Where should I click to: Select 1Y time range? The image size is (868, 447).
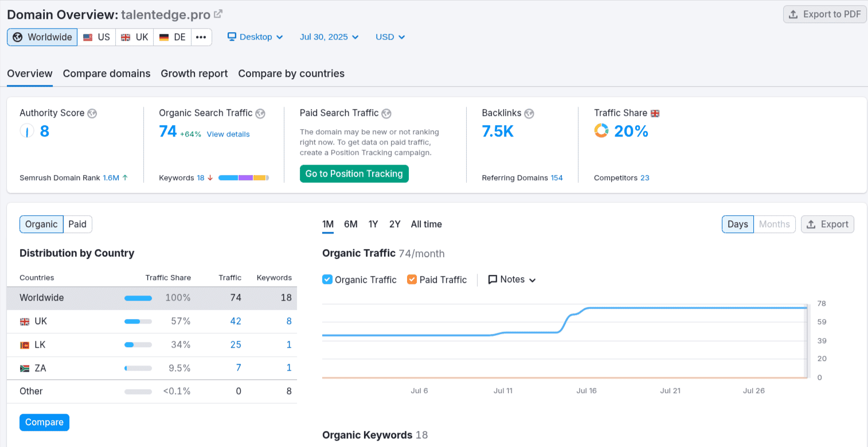pyautogui.click(x=373, y=224)
